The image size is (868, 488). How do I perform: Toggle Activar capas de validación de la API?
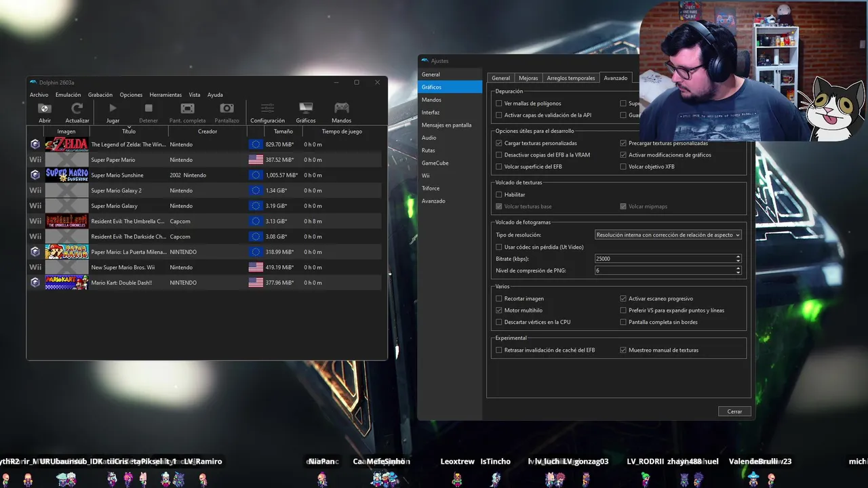pyautogui.click(x=499, y=115)
